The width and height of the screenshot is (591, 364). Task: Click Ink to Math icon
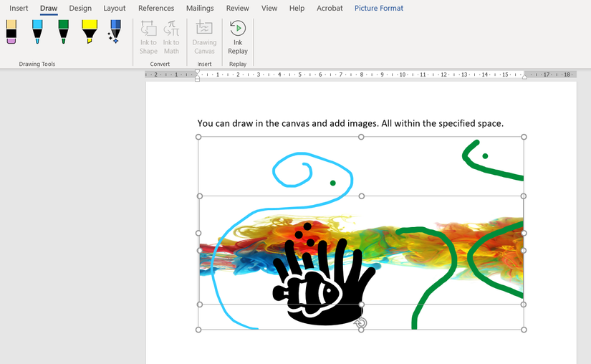click(171, 37)
